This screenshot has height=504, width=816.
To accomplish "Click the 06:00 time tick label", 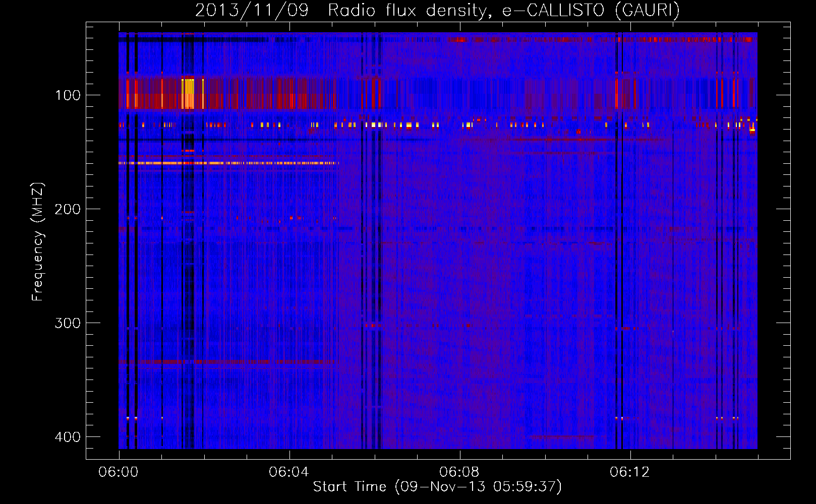I will pos(119,472).
